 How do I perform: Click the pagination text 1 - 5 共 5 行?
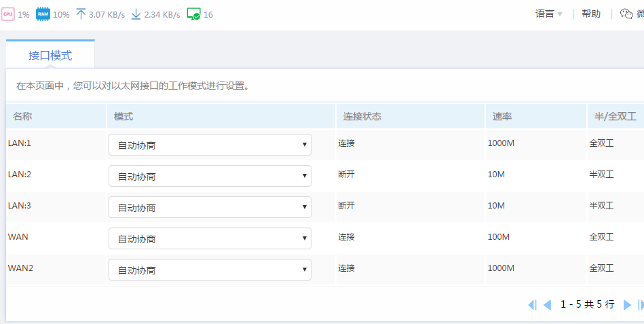pos(587,305)
